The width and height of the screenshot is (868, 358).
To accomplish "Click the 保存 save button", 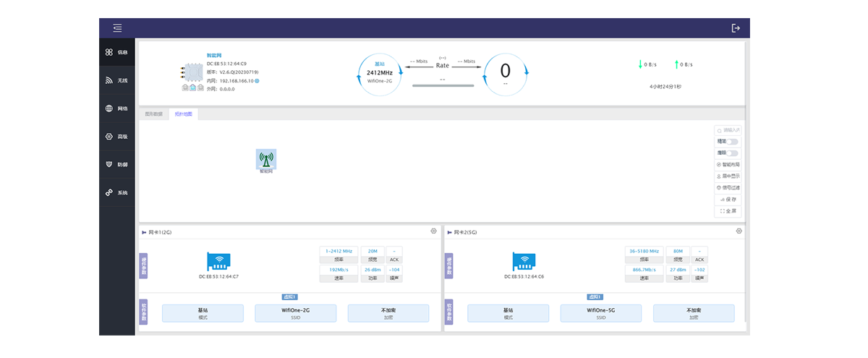I will 728,200.
